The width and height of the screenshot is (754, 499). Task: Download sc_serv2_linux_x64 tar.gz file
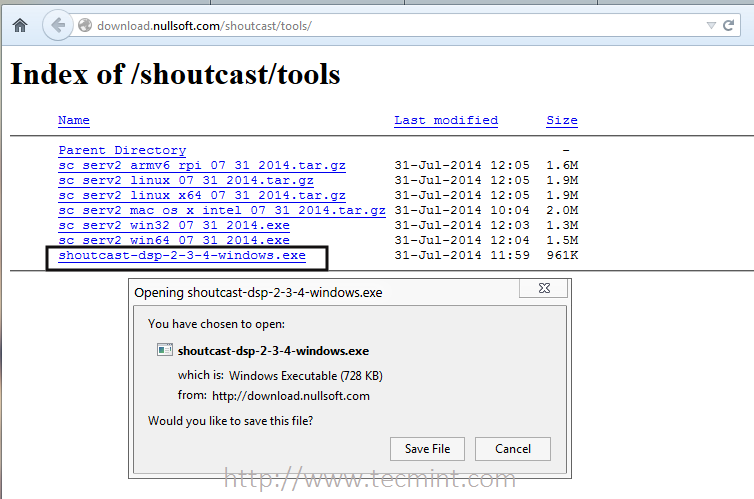coord(202,195)
